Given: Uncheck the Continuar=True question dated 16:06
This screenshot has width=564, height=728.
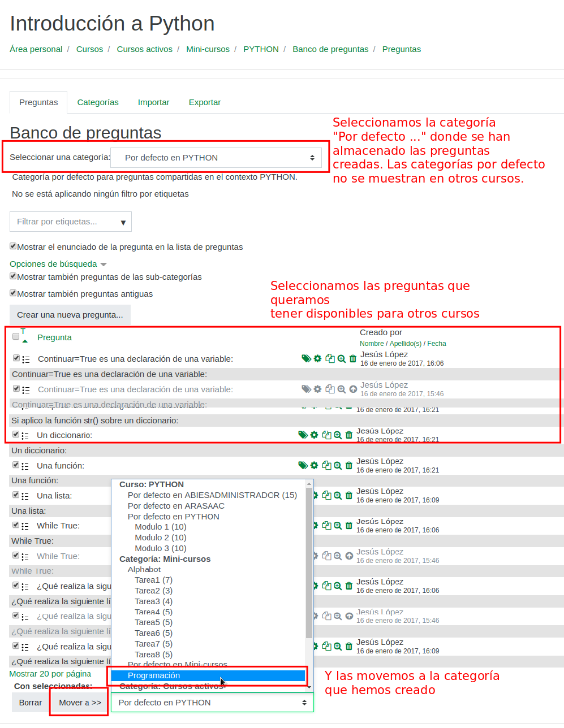Looking at the screenshot, I should coord(16,358).
